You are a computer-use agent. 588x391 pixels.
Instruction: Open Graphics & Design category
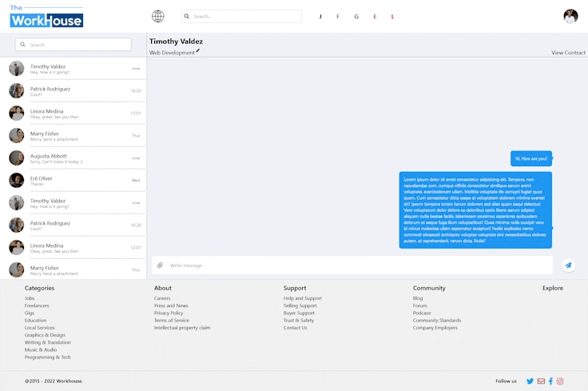coord(45,335)
